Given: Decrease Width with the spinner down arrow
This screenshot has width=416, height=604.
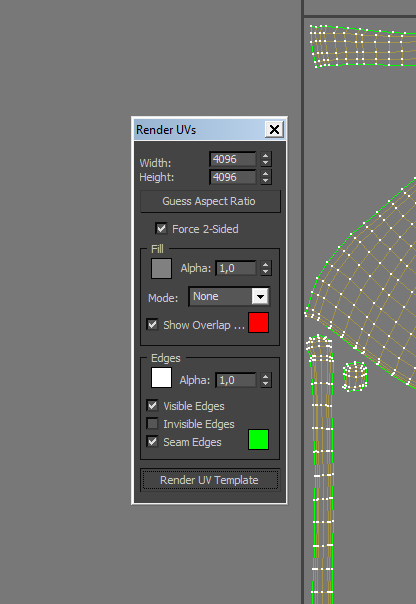Looking at the screenshot, I should [x=266, y=163].
